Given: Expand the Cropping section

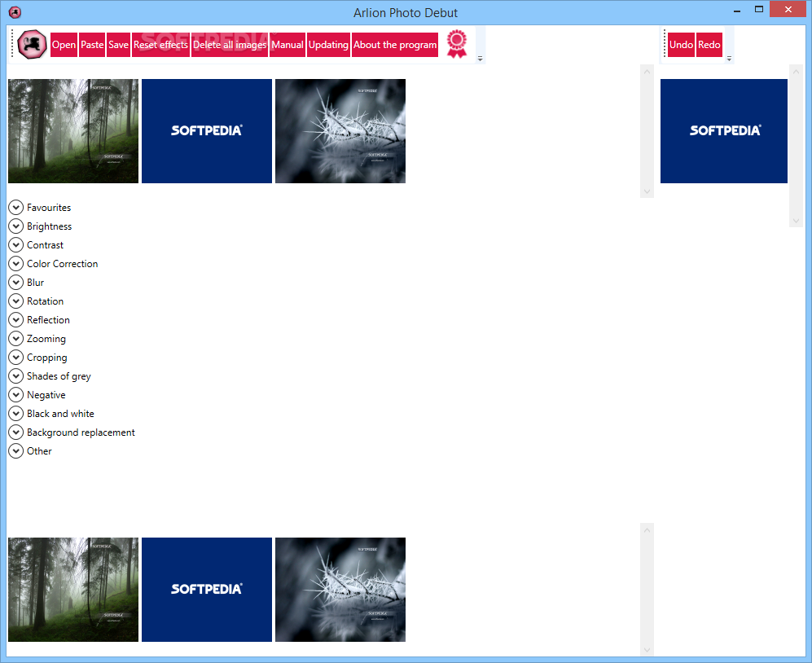Looking at the screenshot, I should tap(16, 357).
